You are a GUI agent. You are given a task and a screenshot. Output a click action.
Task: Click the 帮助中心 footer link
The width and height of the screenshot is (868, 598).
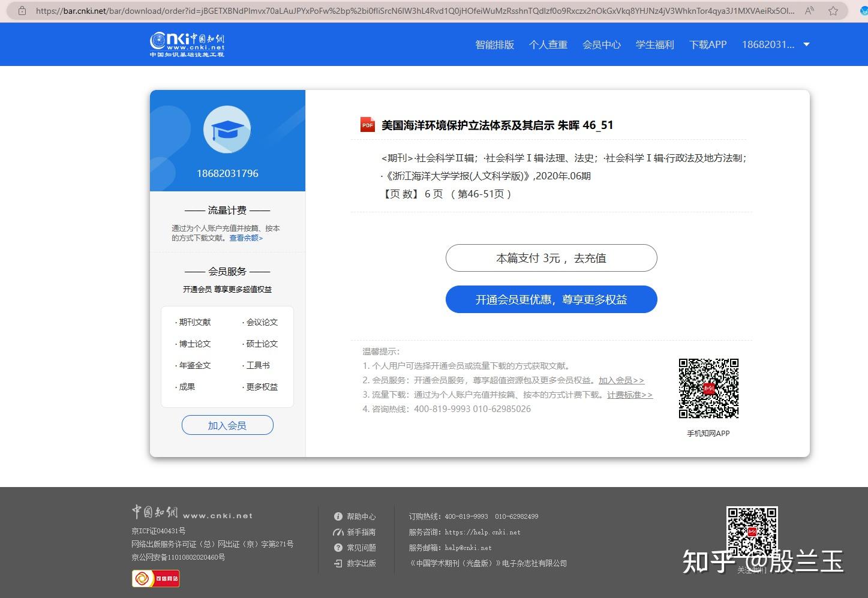point(361,516)
